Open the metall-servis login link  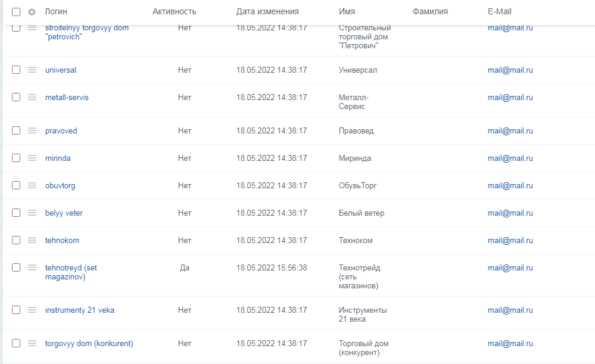[67, 97]
